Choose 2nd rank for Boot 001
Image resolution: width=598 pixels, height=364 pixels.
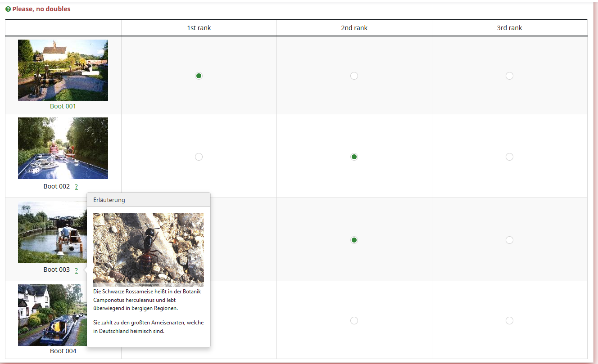click(354, 76)
